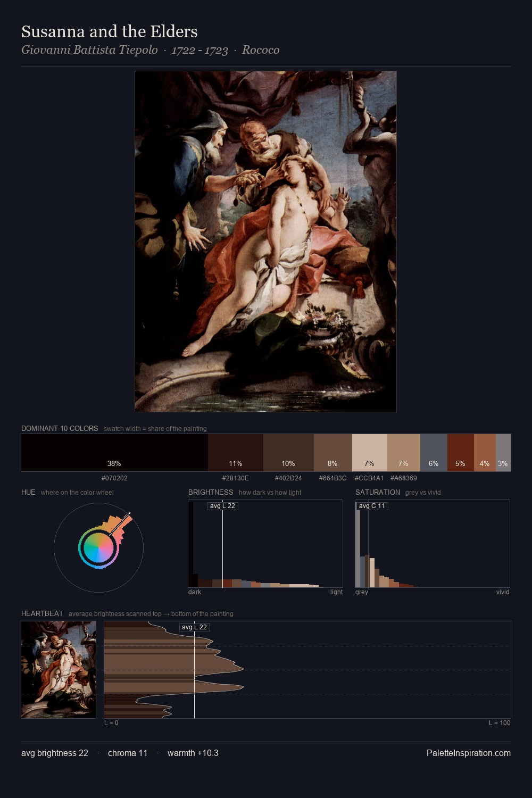Click the avg brightness 22 footer stat
532x798 pixels.
tap(55, 753)
